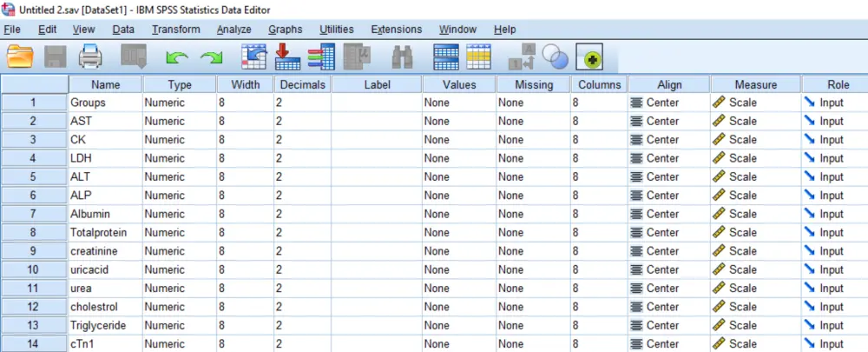Click the Missing column header

pos(534,85)
